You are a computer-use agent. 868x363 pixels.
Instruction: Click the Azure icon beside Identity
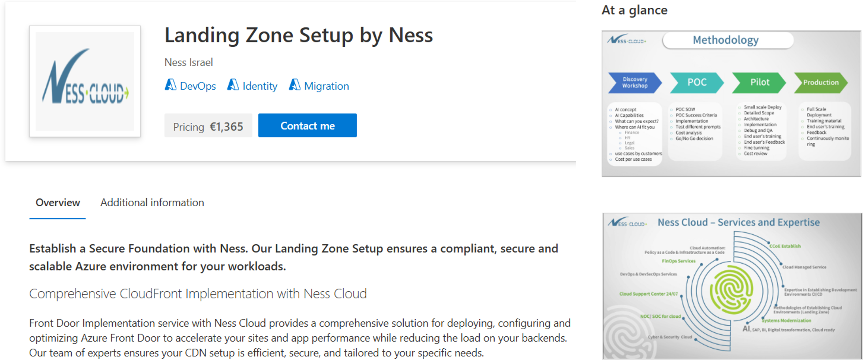[x=233, y=85]
